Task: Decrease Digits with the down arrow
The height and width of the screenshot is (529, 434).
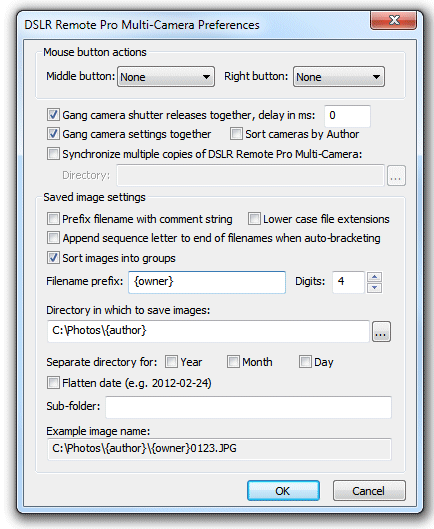Action: [375, 288]
